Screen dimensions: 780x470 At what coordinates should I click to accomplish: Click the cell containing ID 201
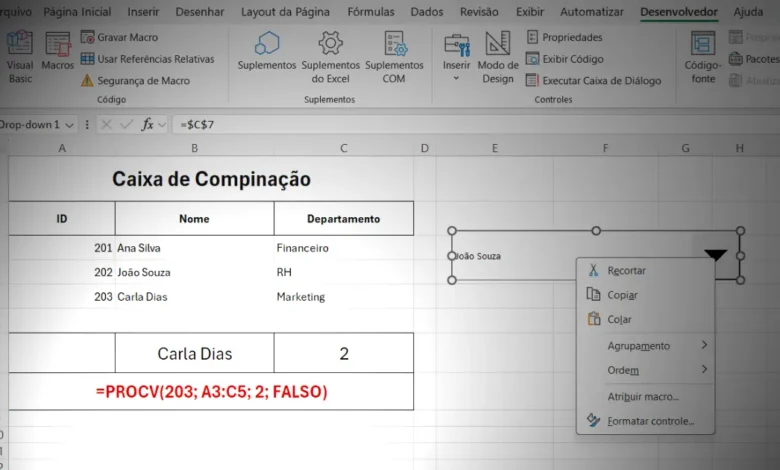(x=62, y=248)
